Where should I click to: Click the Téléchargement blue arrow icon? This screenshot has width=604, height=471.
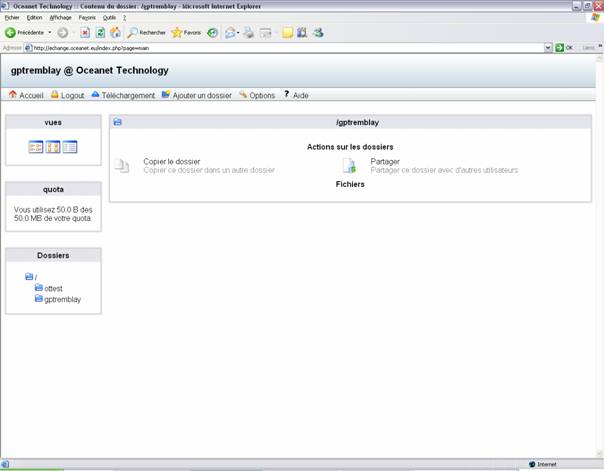(96, 94)
